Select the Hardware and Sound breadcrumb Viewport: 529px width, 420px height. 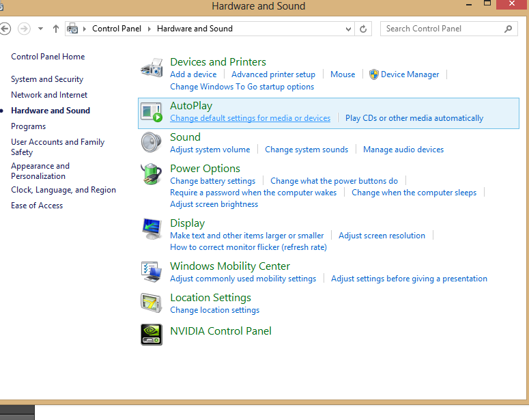195,29
